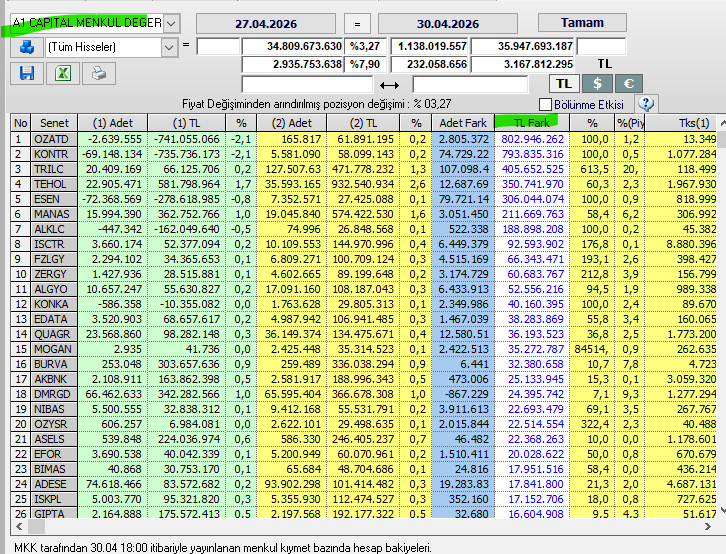Select DMRGD stock row

(x=363, y=394)
